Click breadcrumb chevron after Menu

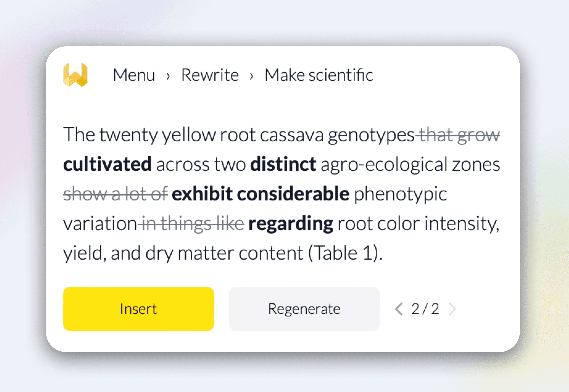pyautogui.click(x=168, y=76)
